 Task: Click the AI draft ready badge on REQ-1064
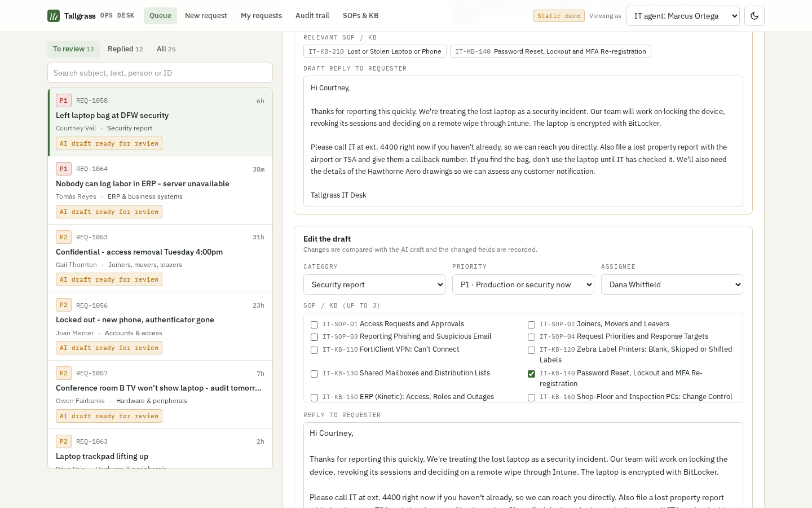pos(109,212)
